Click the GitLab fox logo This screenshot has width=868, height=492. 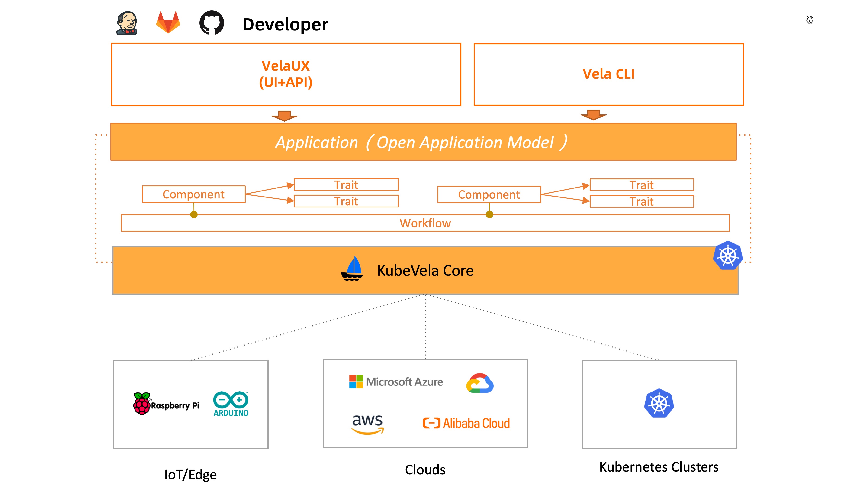(x=168, y=22)
